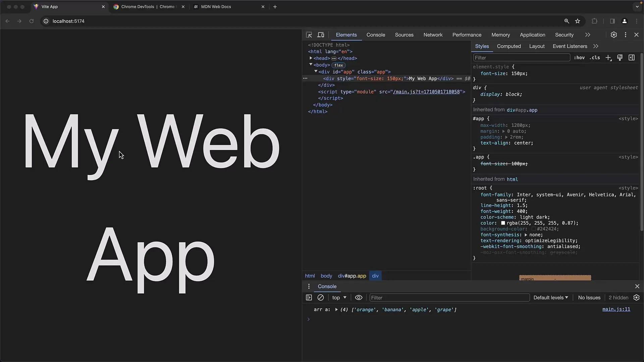
Task: Switch to the Sources tab
Action: coord(404,35)
